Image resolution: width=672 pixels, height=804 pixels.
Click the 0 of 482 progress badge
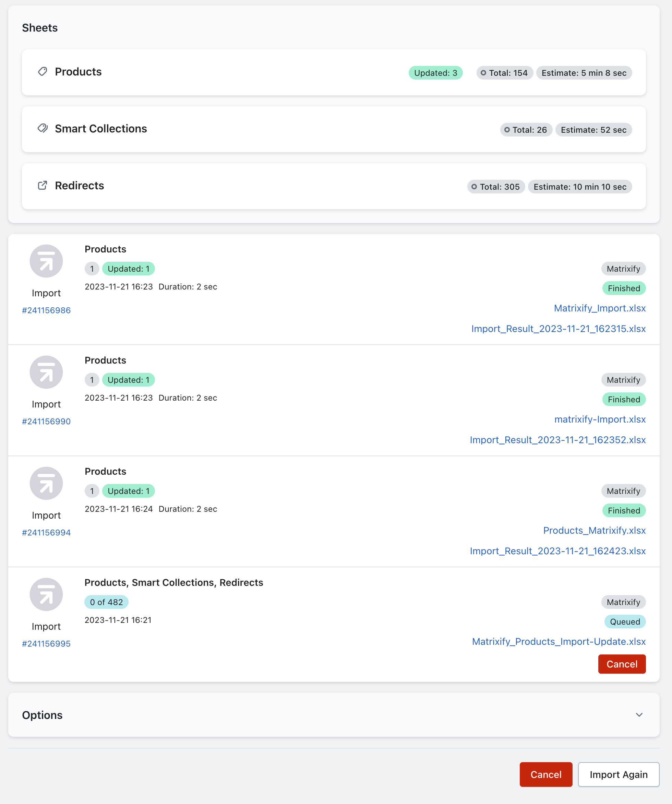click(106, 602)
